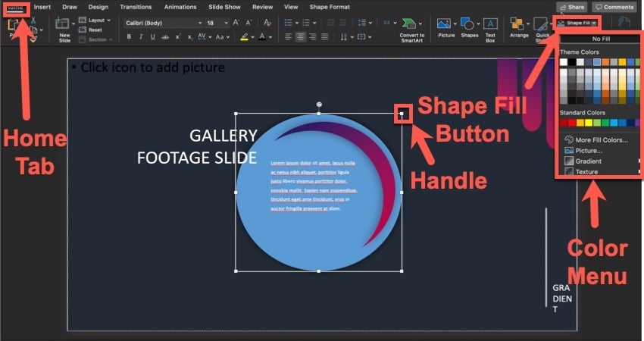Switch to the Transitions tab
Screen dimensions: 644x341
(x=136, y=7)
